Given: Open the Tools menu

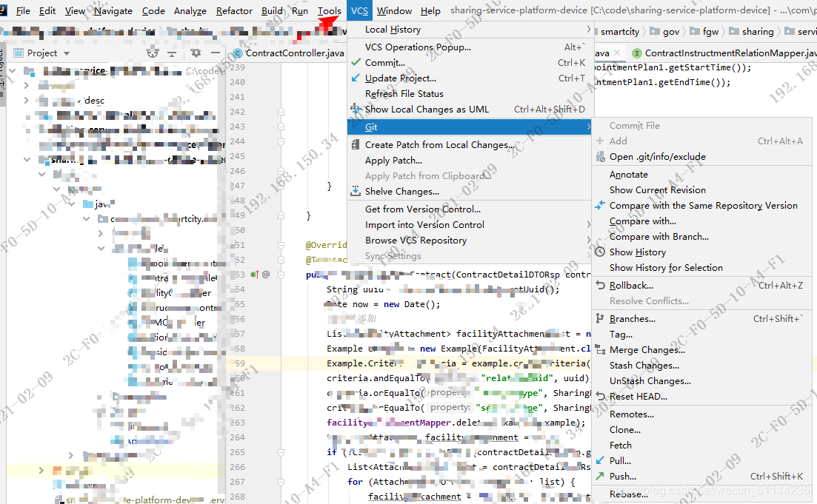Looking at the screenshot, I should 330,10.
